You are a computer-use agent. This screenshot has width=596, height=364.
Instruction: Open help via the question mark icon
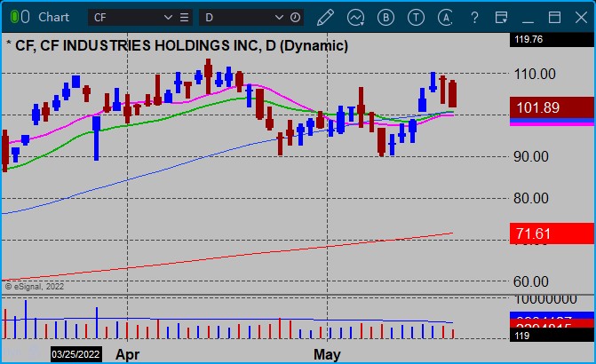point(474,18)
